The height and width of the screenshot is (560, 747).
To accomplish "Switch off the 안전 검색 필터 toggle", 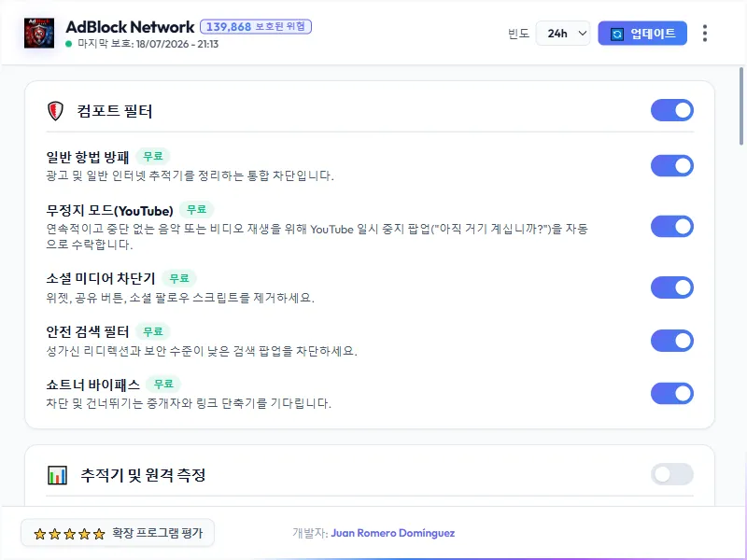I will coord(671,341).
